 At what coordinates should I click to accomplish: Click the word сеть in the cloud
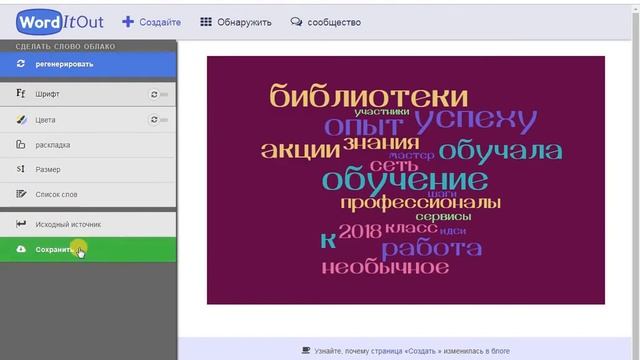click(x=394, y=165)
